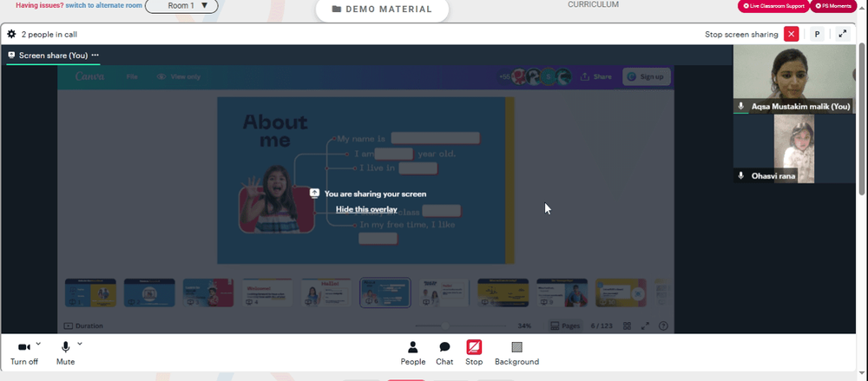The image size is (868, 381).
Task: Click mic icon on Aqsa's tile
Action: 740,106
